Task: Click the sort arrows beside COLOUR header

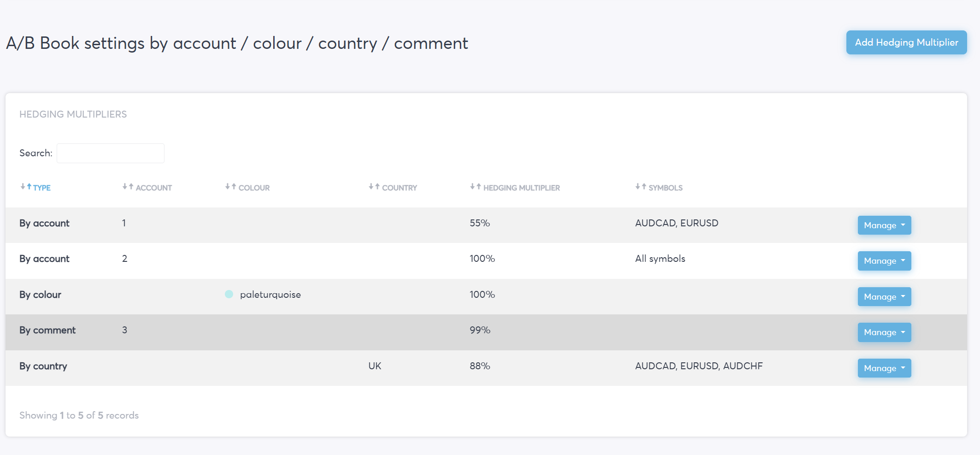Action: (230, 187)
